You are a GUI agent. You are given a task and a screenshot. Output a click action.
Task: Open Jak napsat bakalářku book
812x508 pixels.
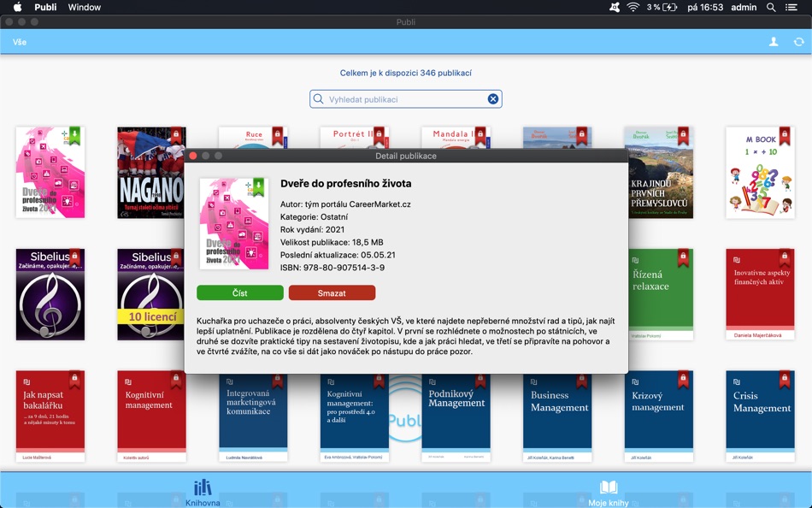click(x=50, y=416)
